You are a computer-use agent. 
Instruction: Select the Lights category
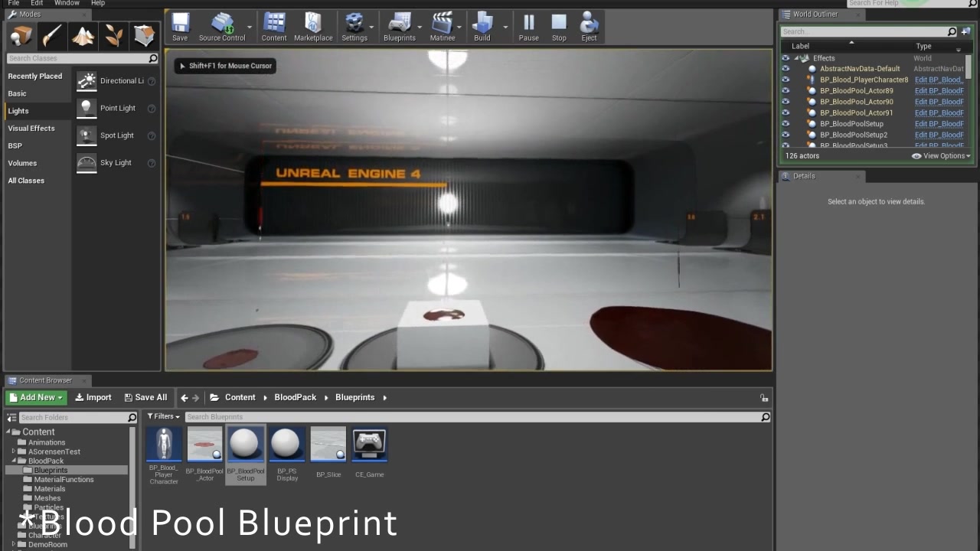pos(37,111)
